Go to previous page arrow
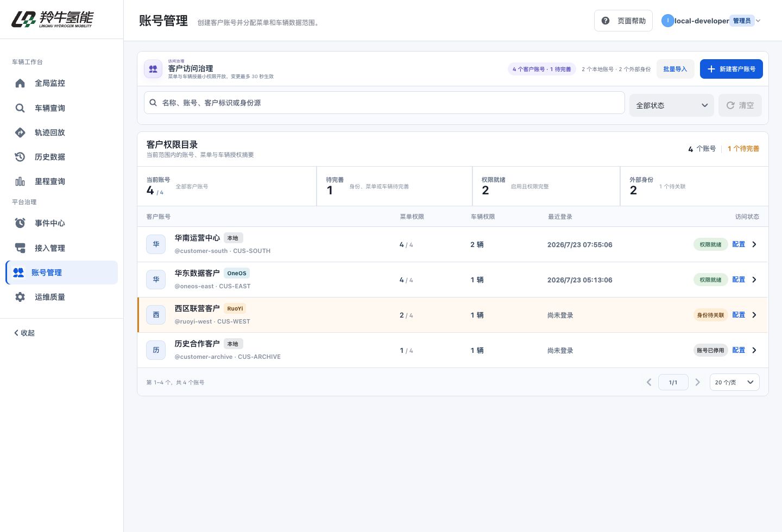This screenshot has width=782, height=532. pyautogui.click(x=648, y=382)
